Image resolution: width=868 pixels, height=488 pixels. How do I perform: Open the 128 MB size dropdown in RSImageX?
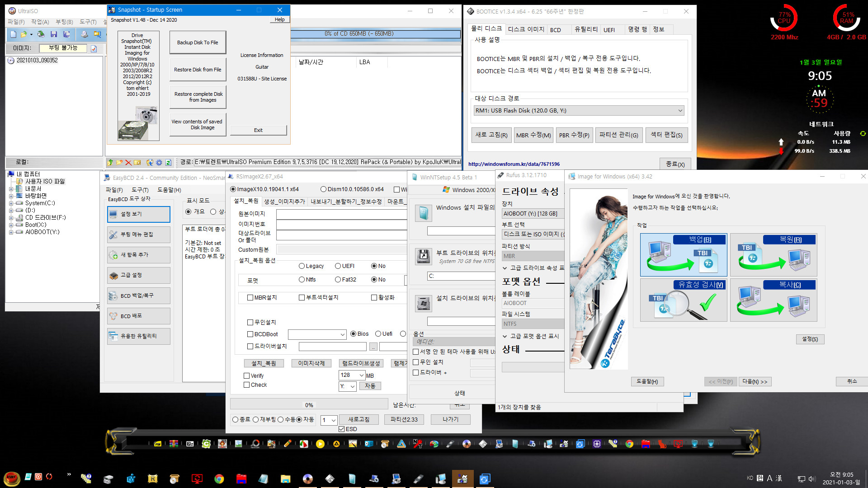[361, 375]
